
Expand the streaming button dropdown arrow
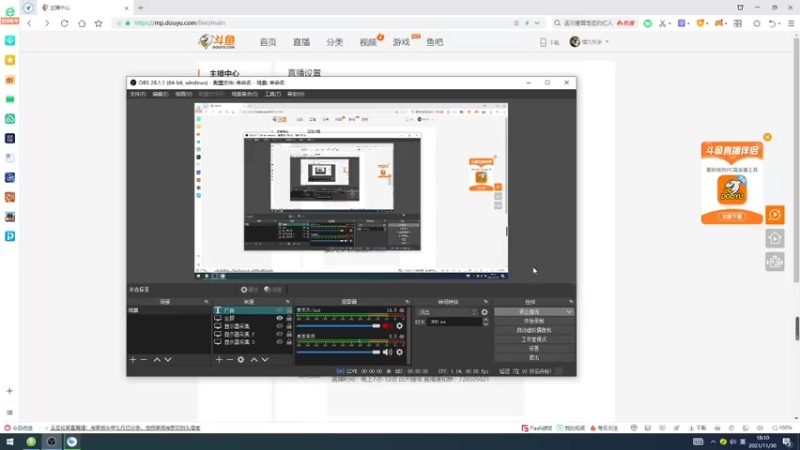(569, 312)
